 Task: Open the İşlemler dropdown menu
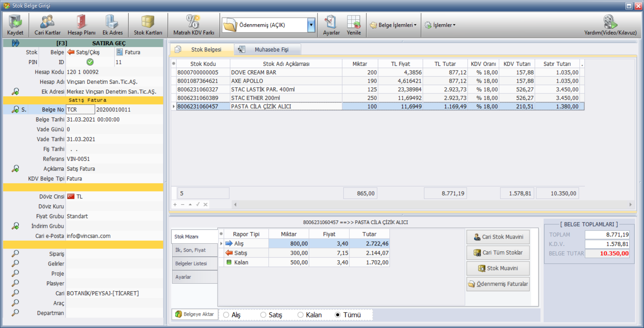tap(440, 25)
